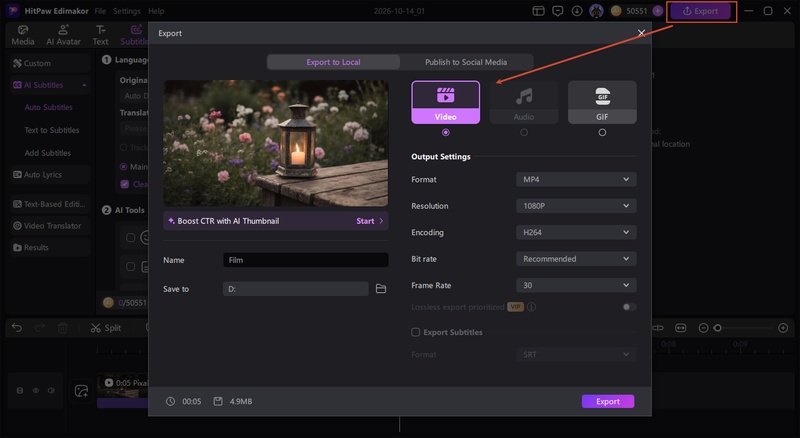This screenshot has height=438, width=800.
Task: Select Text to Subtitles in sidebar
Action: click(52, 130)
